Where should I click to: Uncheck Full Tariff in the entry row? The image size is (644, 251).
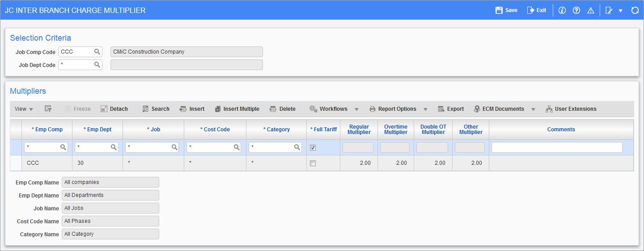(x=313, y=147)
